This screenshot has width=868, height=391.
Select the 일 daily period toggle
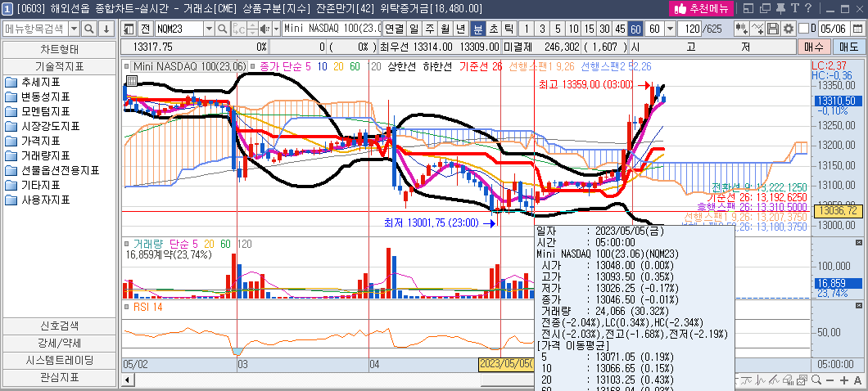pyautogui.click(x=414, y=29)
